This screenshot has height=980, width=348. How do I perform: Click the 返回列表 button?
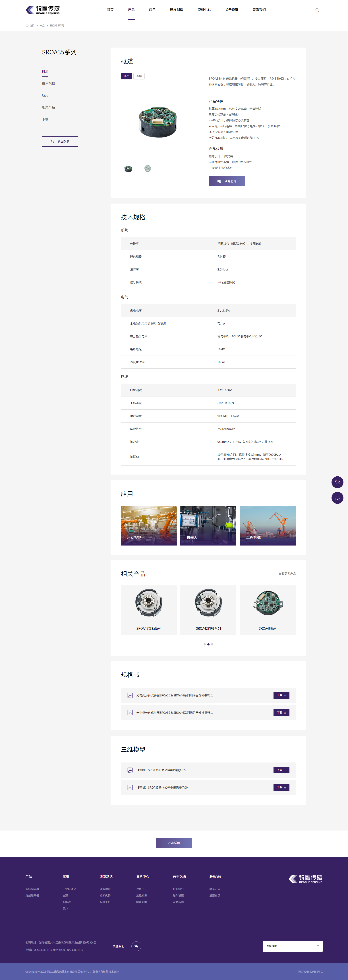click(x=60, y=142)
